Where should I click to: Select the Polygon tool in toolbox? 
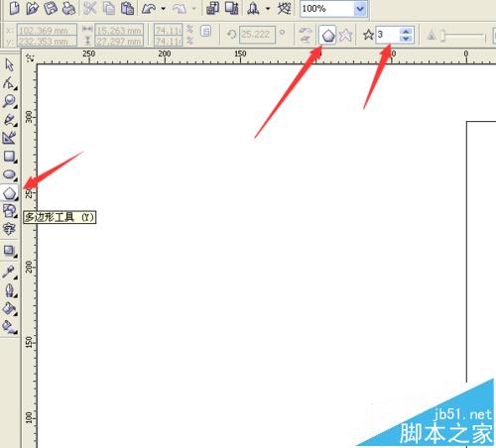tap(10, 193)
